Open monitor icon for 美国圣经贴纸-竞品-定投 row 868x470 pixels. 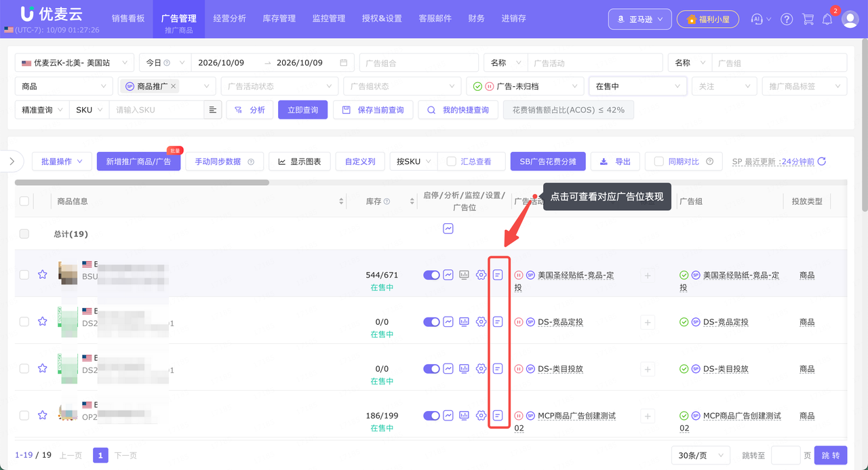click(465, 275)
